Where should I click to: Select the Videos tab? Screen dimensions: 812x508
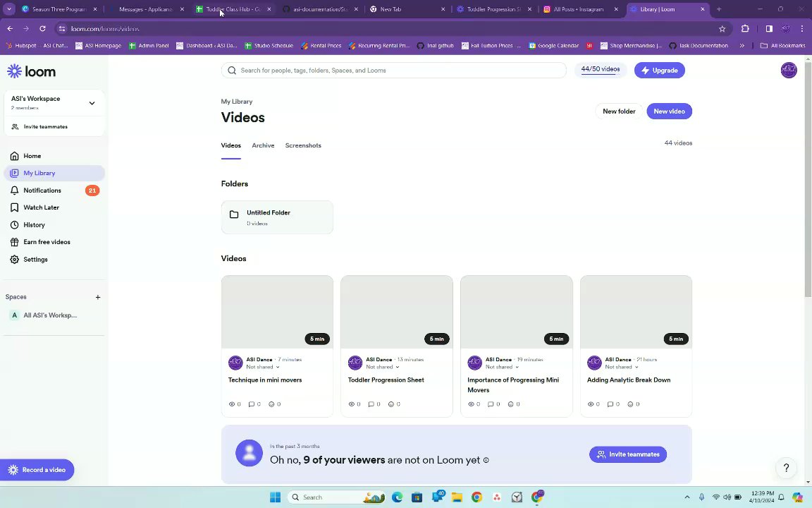click(231, 145)
